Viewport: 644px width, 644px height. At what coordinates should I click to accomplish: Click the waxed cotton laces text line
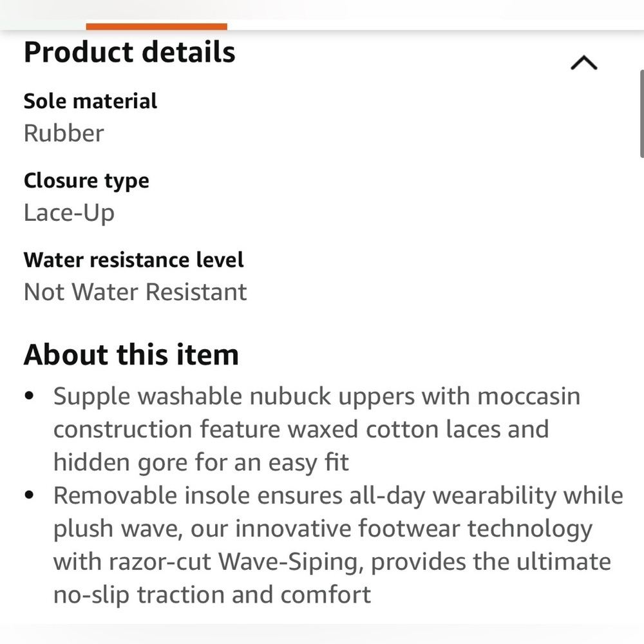coord(301,429)
